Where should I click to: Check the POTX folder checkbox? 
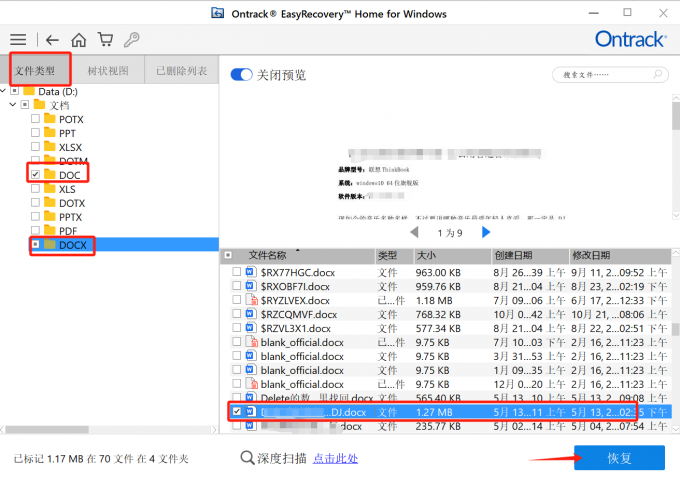click(x=36, y=118)
